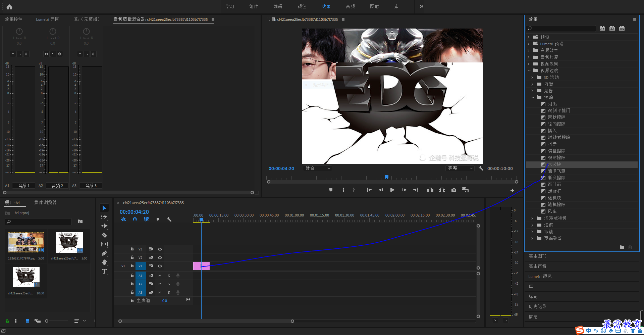The width and height of the screenshot is (644, 335).
Task: Mute audio track A1 in timeline
Action: [x=160, y=276]
